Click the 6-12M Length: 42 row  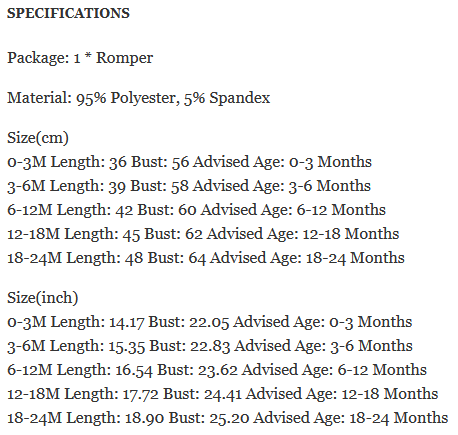[196, 210]
